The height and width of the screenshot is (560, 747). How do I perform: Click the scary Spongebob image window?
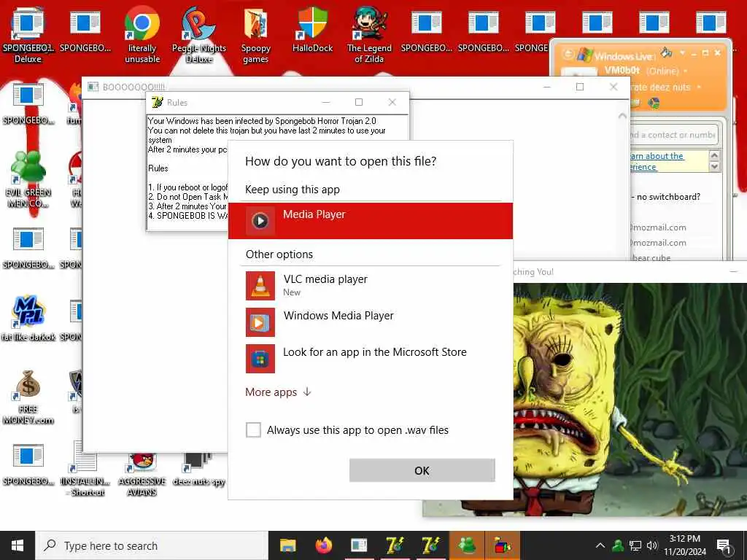(x=630, y=399)
